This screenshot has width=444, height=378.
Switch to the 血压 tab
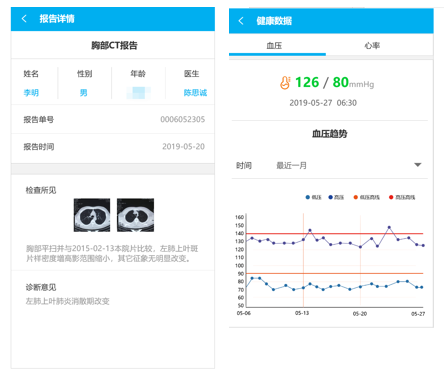(274, 46)
